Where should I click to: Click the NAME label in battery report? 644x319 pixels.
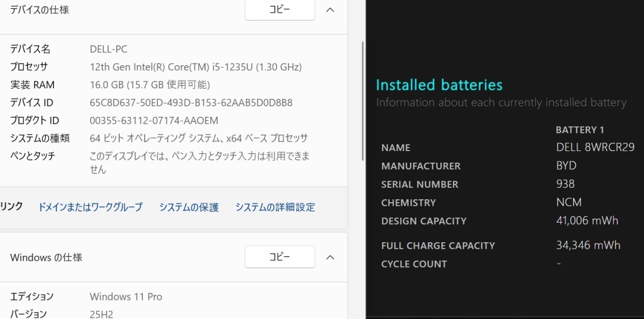tap(395, 148)
